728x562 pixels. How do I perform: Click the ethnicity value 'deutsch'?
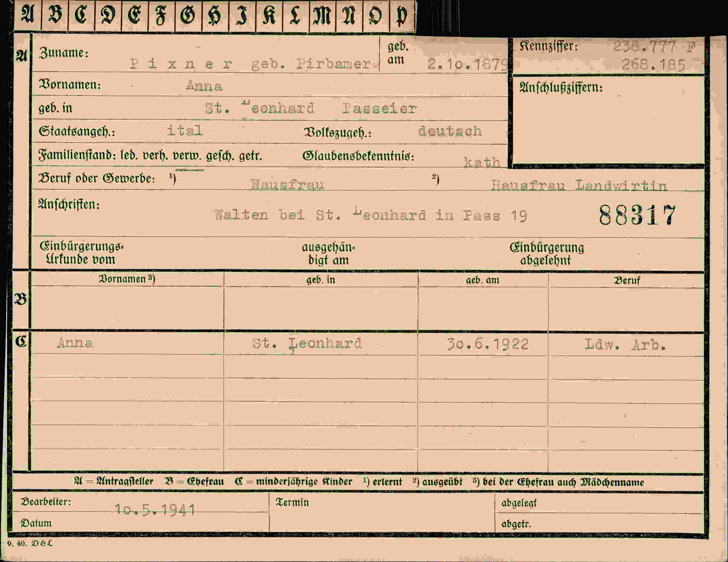click(x=450, y=131)
